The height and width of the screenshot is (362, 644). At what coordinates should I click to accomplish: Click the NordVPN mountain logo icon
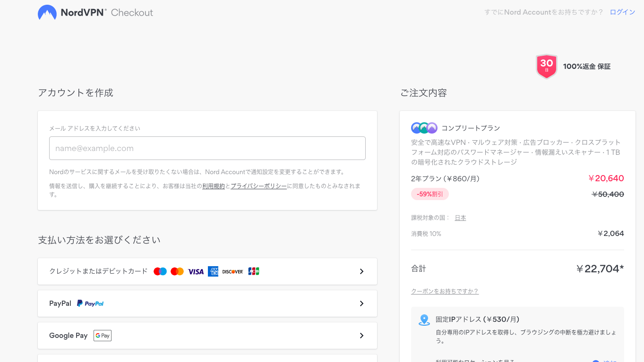(x=47, y=13)
